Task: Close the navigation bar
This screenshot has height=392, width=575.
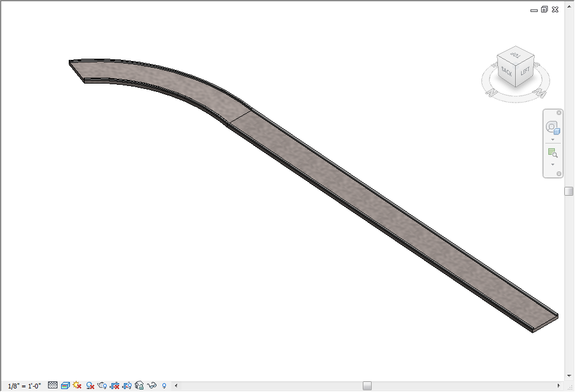Action: tap(559, 113)
